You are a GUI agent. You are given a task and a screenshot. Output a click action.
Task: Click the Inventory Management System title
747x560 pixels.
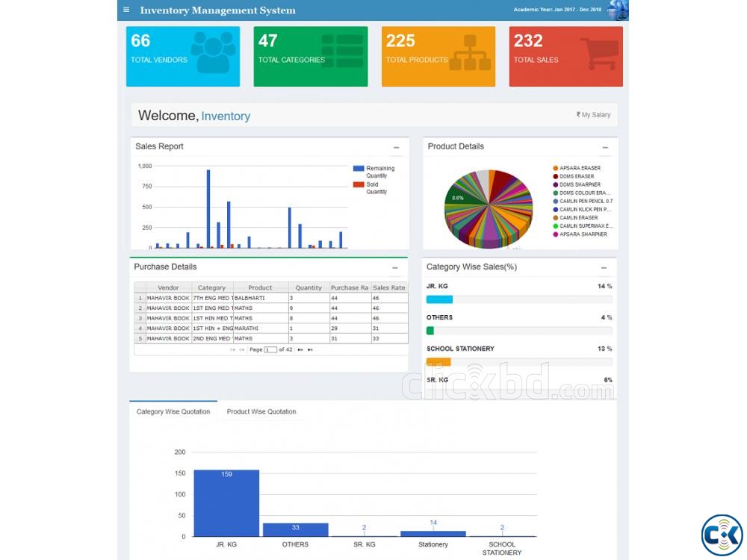coord(217,10)
